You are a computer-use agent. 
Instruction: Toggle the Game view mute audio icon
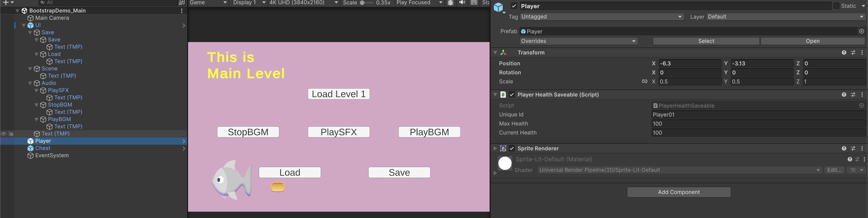coord(462,3)
